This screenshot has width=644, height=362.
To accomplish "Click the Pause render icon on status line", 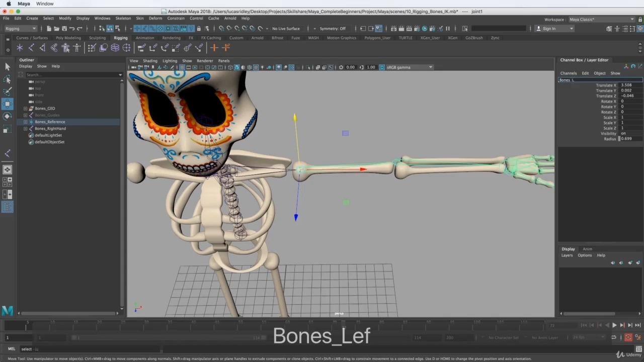I will click(x=448, y=29).
